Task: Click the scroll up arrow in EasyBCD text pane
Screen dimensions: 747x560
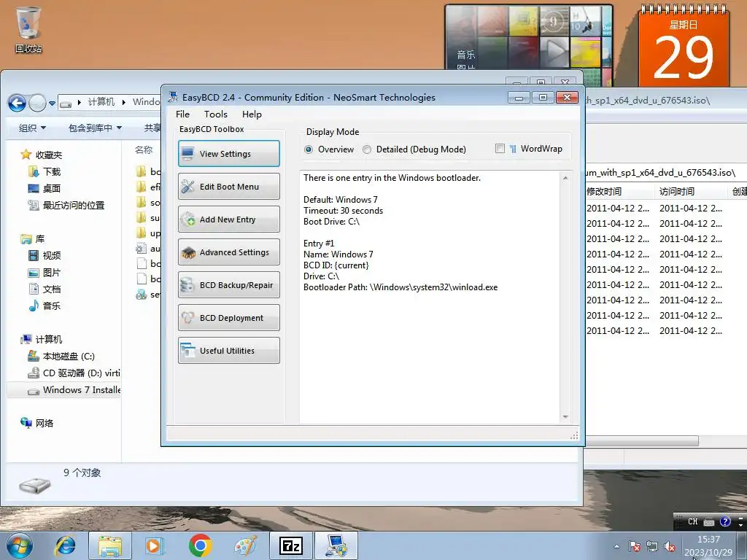Action: point(565,178)
